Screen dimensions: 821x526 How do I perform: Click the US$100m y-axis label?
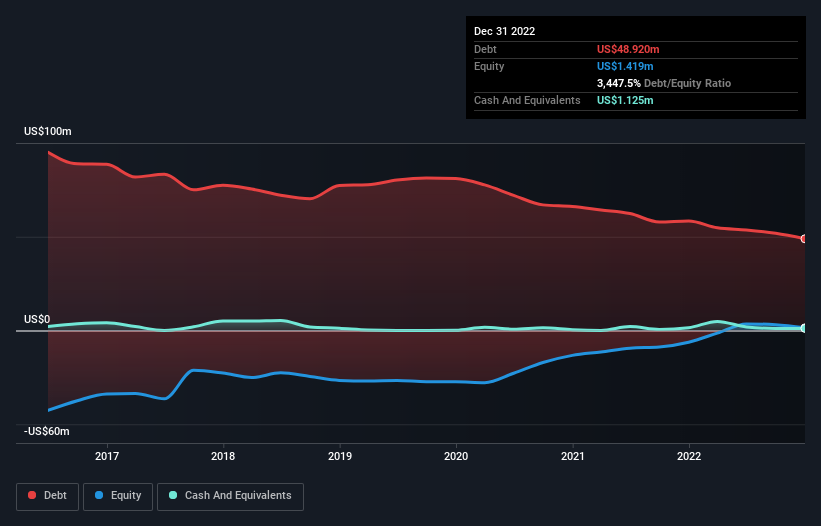point(48,131)
